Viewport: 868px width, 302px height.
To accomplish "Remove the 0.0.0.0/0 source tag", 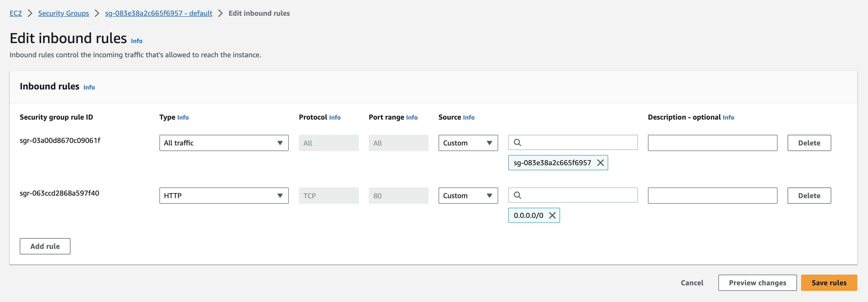I will click(x=552, y=215).
